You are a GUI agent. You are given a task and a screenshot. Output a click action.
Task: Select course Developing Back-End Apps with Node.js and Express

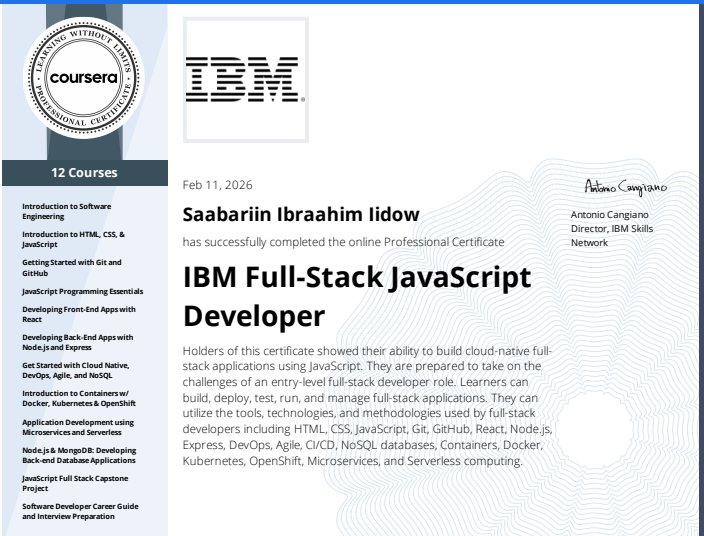(78, 342)
